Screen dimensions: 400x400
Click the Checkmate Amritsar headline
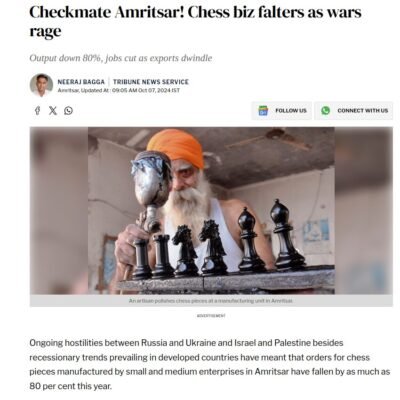(195, 21)
